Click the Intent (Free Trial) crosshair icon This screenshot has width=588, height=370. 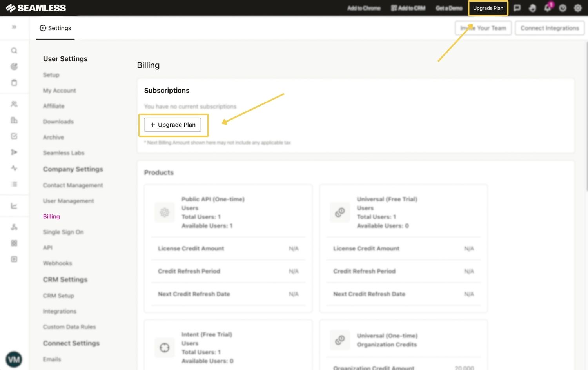click(165, 348)
